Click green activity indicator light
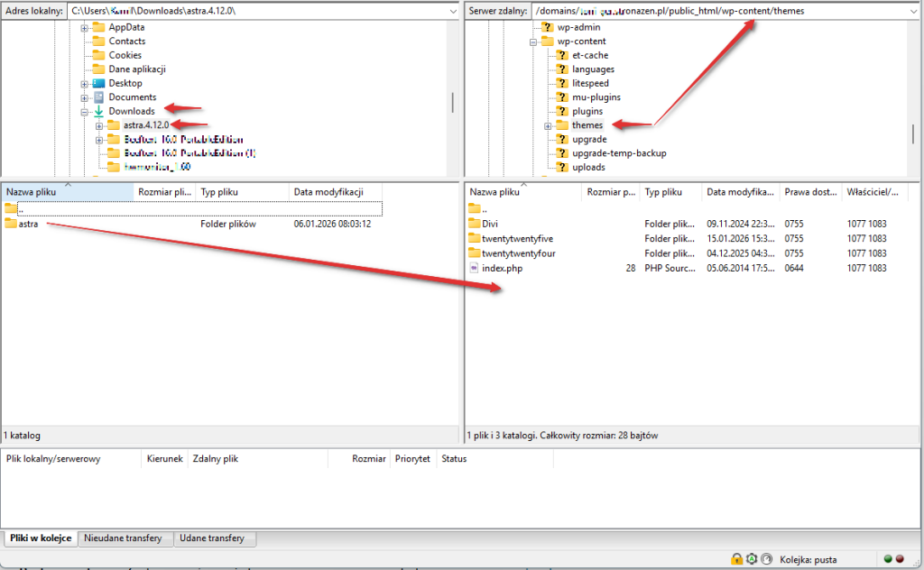This screenshot has width=924, height=570. (x=888, y=559)
